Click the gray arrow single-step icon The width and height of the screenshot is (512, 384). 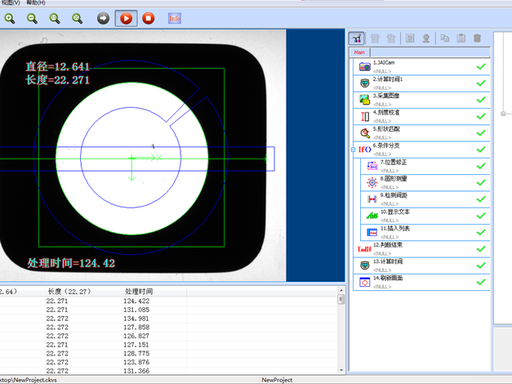tap(103, 18)
